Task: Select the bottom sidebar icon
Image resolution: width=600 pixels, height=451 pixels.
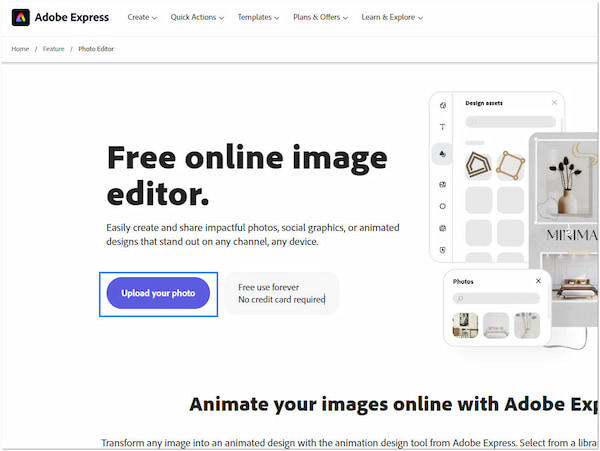Action: (x=443, y=250)
